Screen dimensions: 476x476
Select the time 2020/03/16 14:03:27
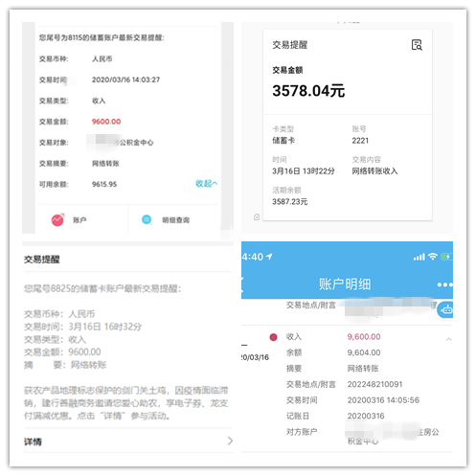click(x=125, y=79)
